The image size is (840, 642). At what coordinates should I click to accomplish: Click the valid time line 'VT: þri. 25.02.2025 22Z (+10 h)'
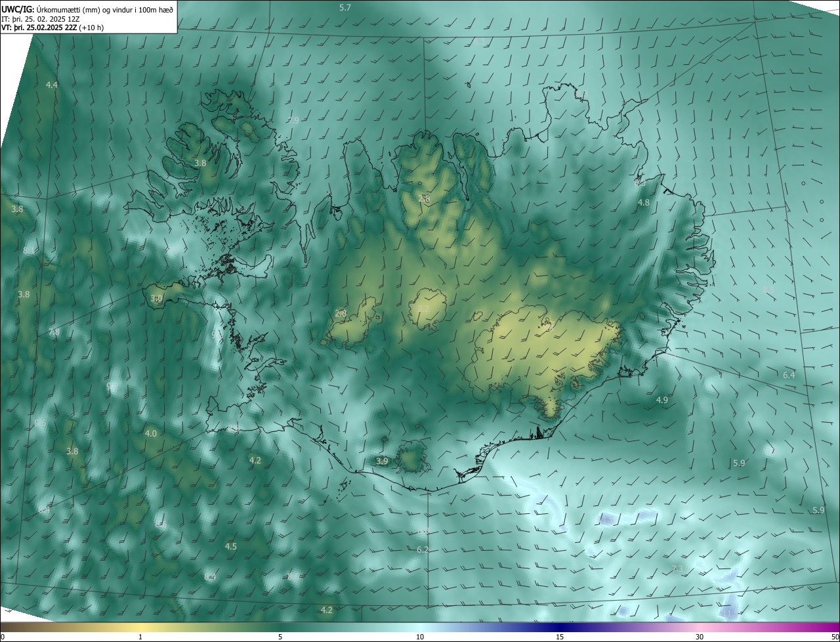(x=52, y=28)
